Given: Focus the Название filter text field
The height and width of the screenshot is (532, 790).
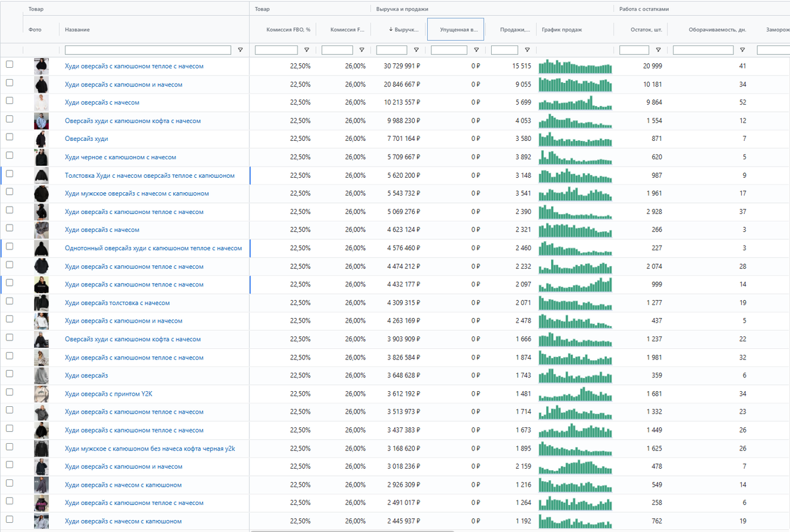Looking at the screenshot, I should pyautogui.click(x=148, y=50).
